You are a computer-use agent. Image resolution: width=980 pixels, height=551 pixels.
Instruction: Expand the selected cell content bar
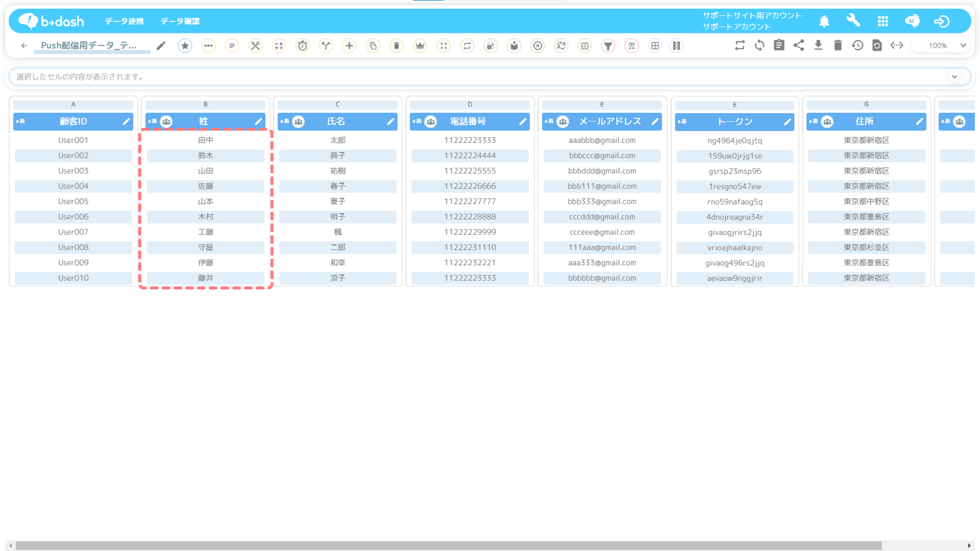pyautogui.click(x=954, y=77)
